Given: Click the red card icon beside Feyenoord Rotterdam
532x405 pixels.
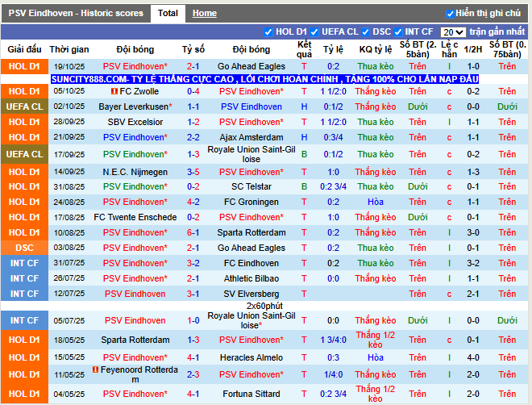Looking at the screenshot, I should coord(95,369).
